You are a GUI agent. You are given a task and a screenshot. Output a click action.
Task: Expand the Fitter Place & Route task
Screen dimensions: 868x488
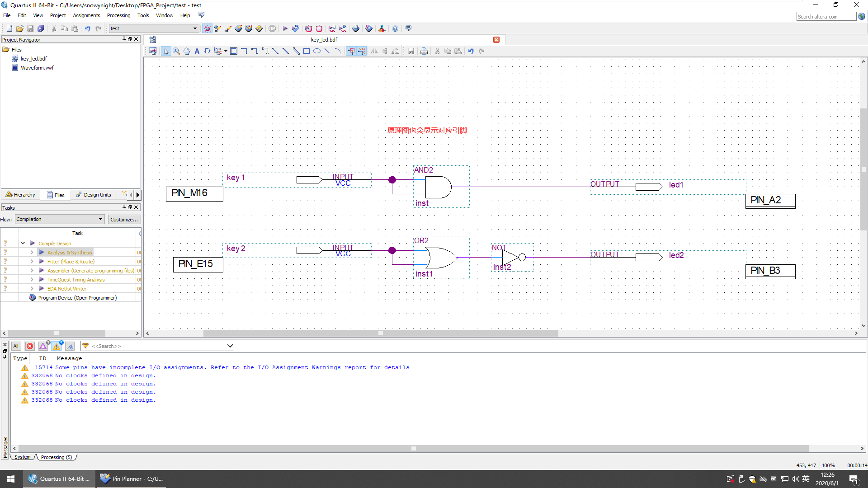(32, 261)
